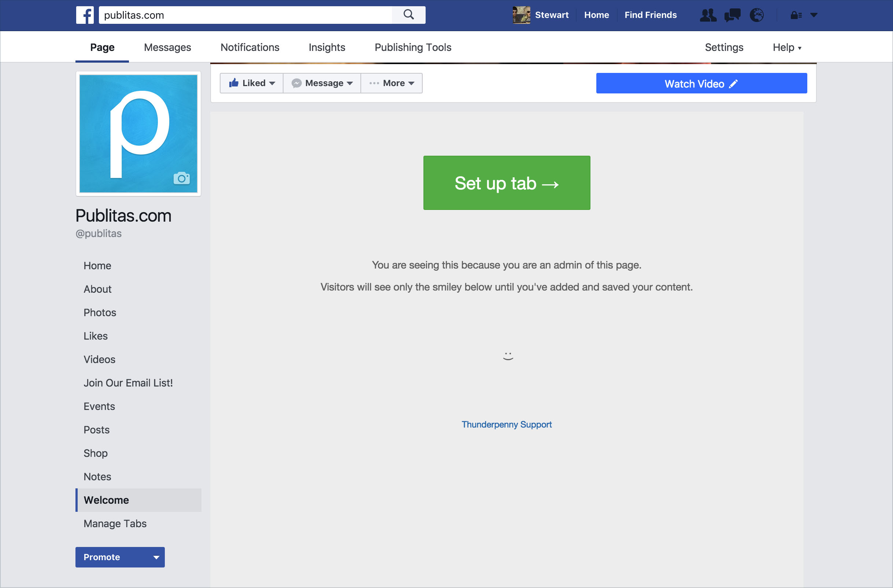This screenshot has height=588, width=893.
Task: Select Videos in the sidebar
Action: 99,359
